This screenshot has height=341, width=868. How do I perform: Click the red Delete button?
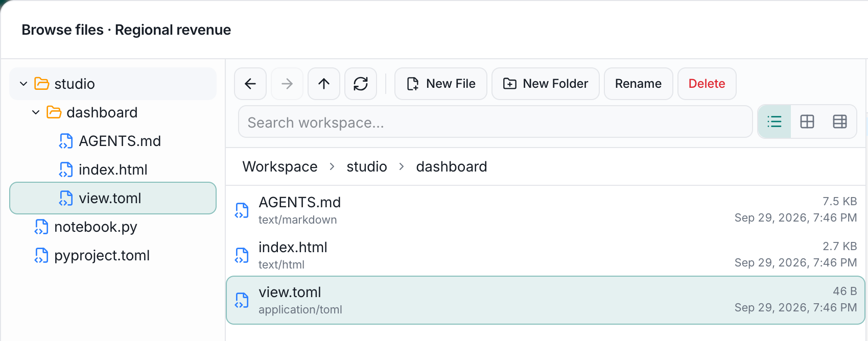point(707,84)
